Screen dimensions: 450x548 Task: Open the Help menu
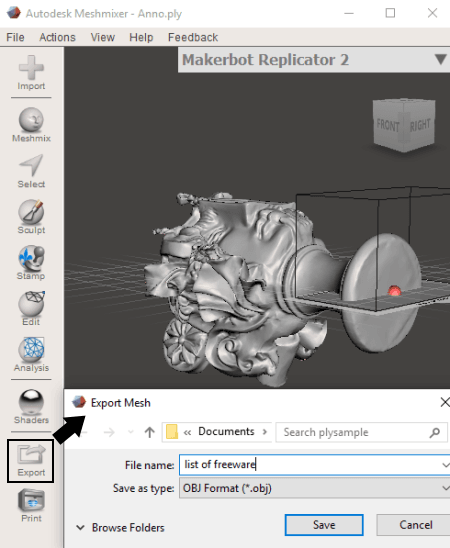pos(141,37)
